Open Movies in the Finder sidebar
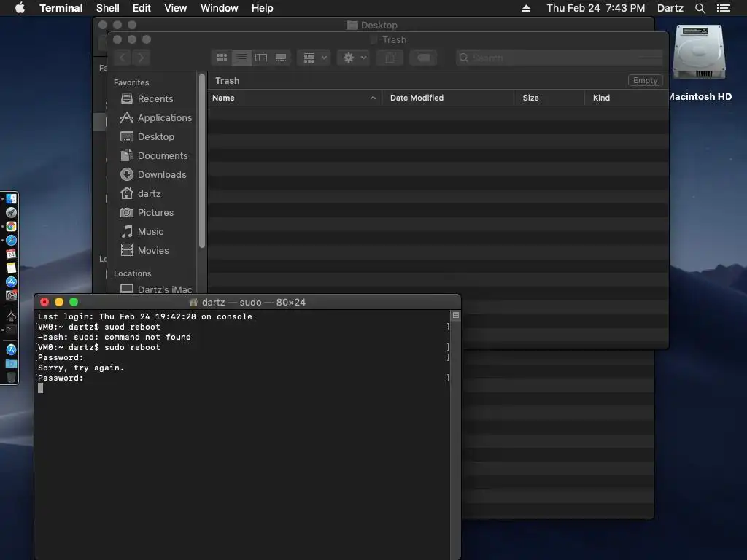This screenshot has width=747, height=560. (x=144, y=251)
